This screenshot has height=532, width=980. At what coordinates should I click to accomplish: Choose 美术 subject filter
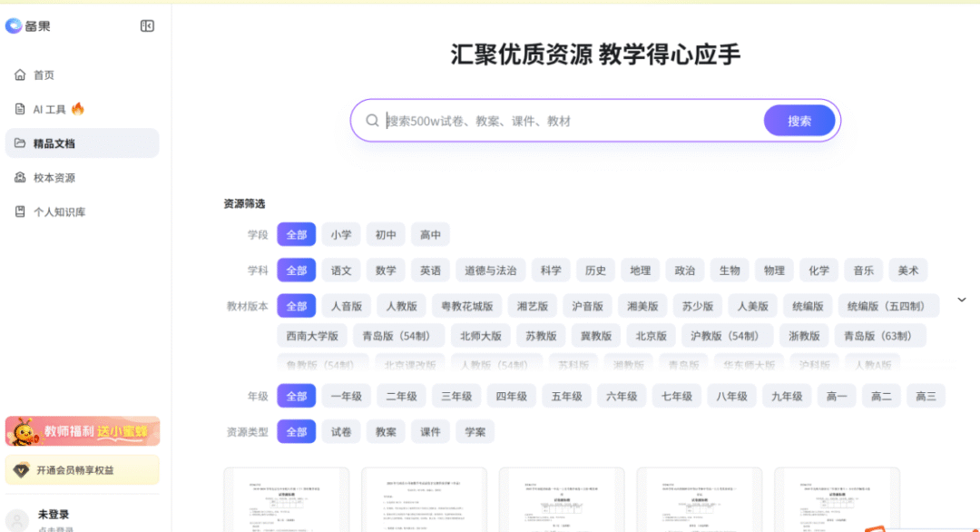click(x=908, y=270)
